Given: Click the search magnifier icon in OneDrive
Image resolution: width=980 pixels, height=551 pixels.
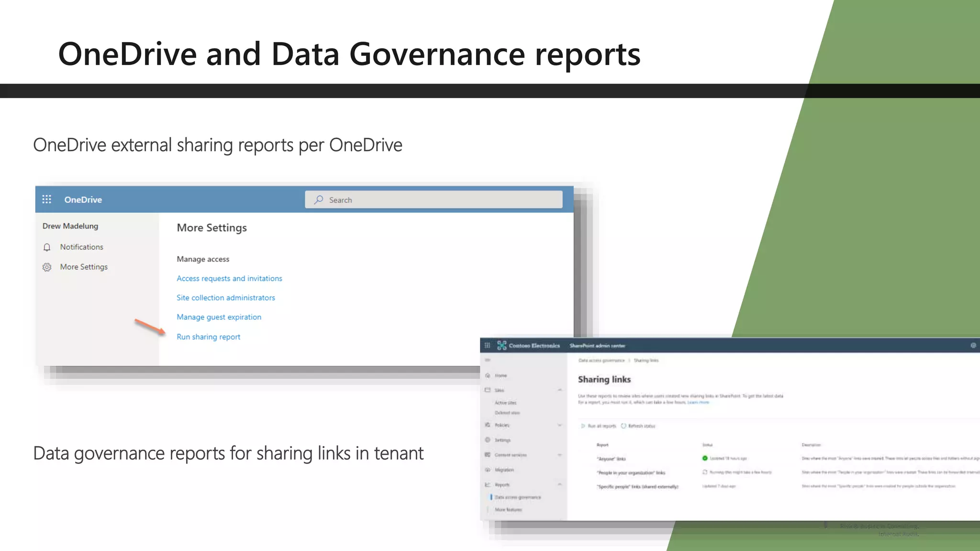Looking at the screenshot, I should coord(319,199).
